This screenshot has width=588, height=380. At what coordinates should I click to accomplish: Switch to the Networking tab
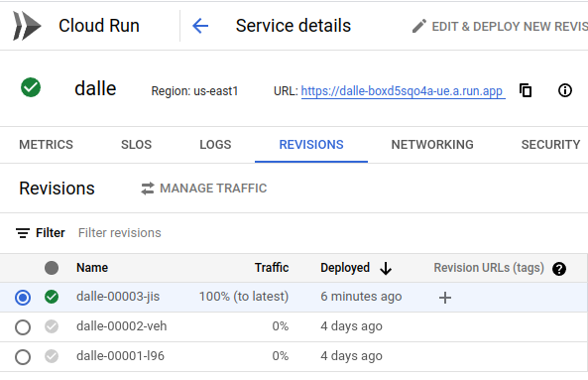(x=432, y=145)
